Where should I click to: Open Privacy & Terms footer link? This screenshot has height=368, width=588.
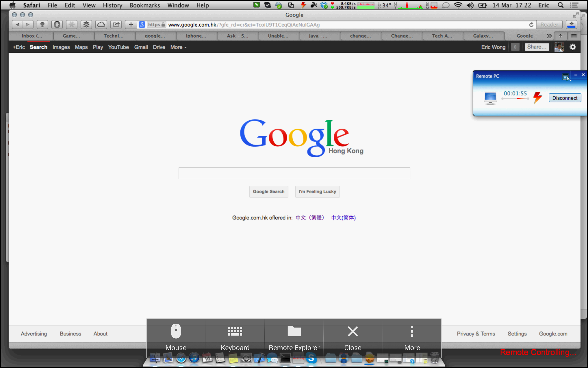point(476,334)
